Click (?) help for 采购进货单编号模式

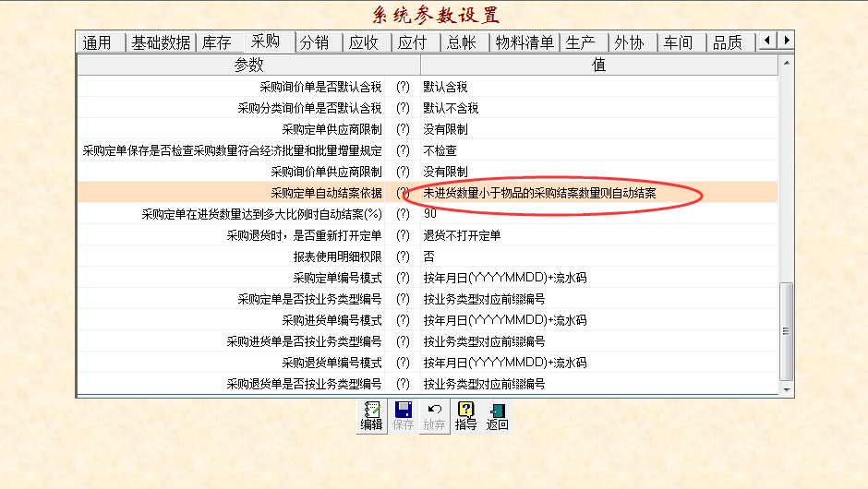coord(403,320)
